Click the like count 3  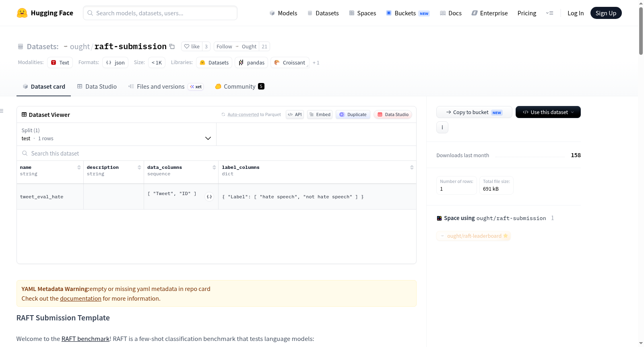click(x=206, y=46)
